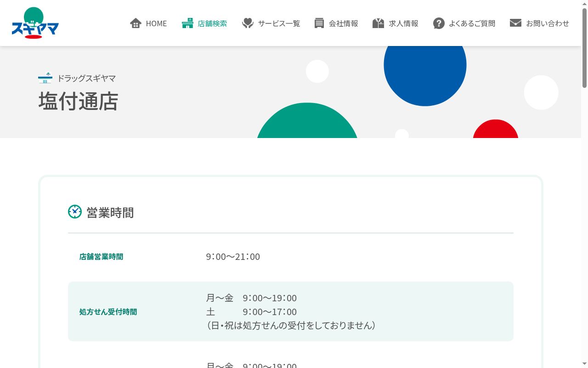Click the (日・祝は処方せんの受付をしておりません) note
588x368 pixels.
[291, 326]
